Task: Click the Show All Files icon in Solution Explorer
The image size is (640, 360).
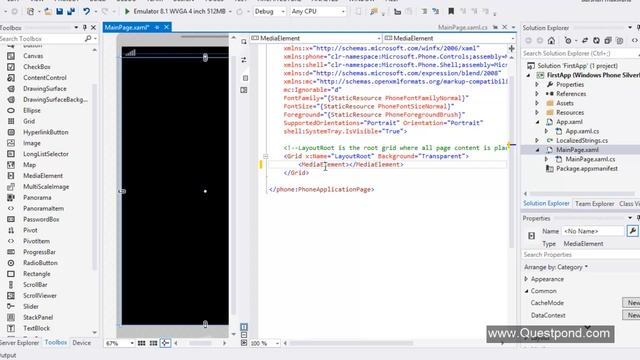Action: (x=620, y=40)
